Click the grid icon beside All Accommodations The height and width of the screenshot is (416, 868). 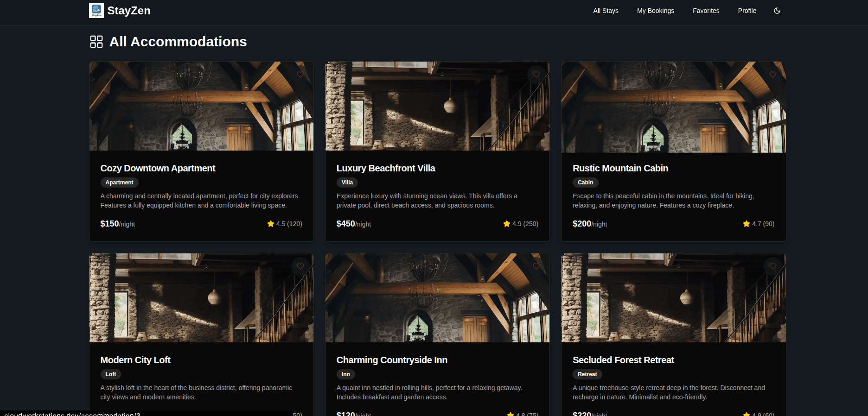click(96, 42)
